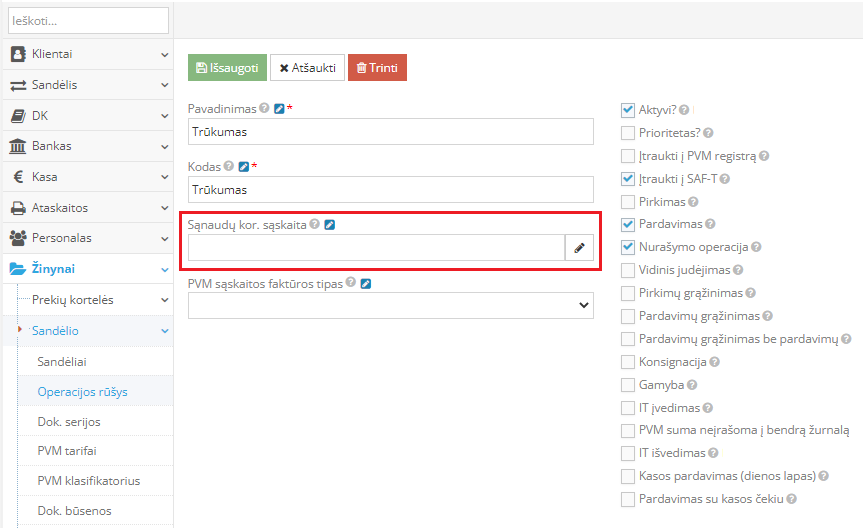Viewport: 863px width, 528px height.
Task: Click blue edit icon beside Kodas label
Action: [x=243, y=166]
